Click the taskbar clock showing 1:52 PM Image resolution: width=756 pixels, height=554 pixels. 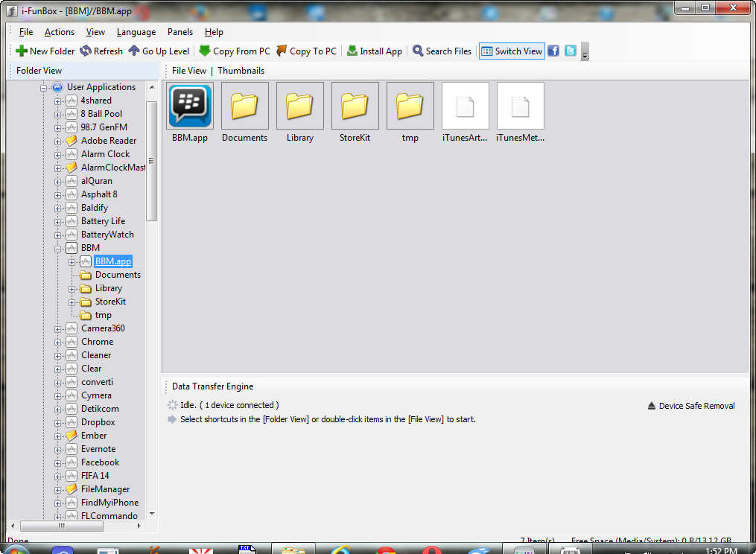(721, 550)
